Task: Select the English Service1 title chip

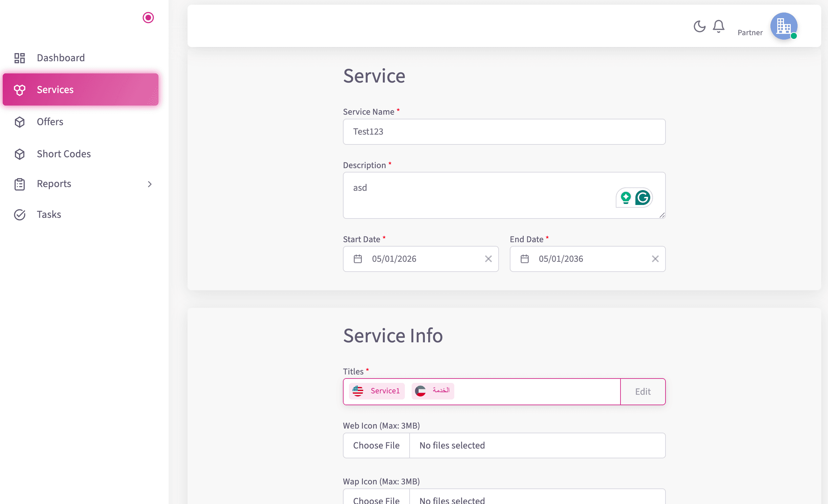Action: point(377,391)
